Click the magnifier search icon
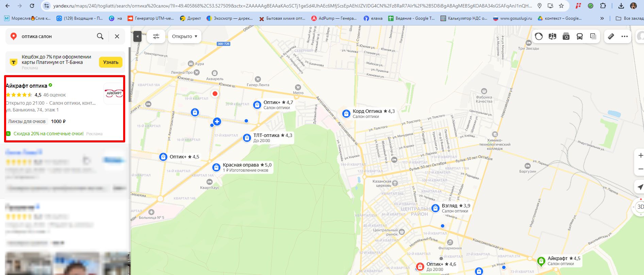Screen dimensions: 644x275 point(100,36)
